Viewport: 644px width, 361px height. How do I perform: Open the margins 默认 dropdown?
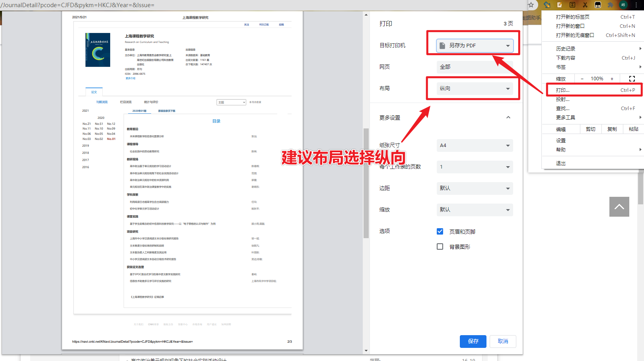click(x=475, y=188)
